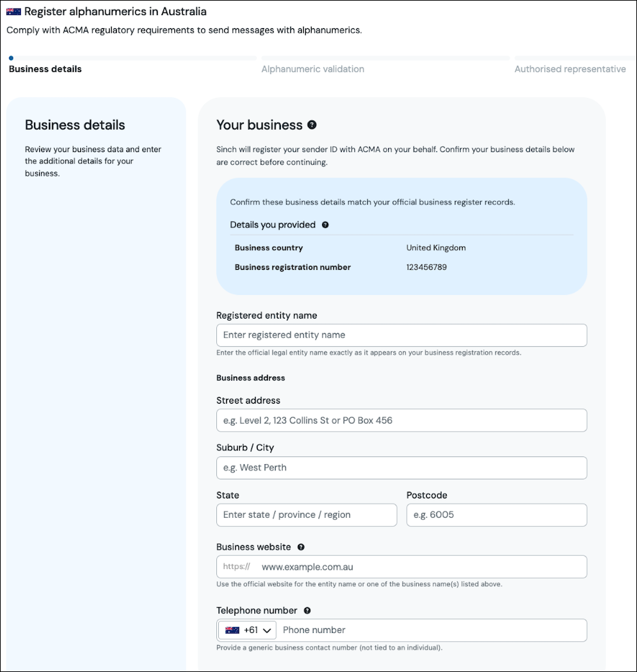Click the Australian flag in the phone field
637x672 pixels.
(x=233, y=630)
